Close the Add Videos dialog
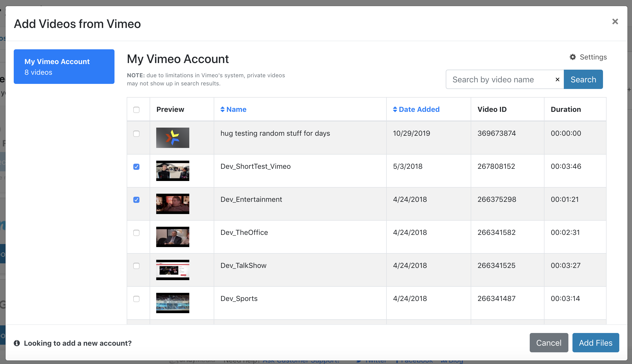This screenshot has height=364, width=632. 615,22
